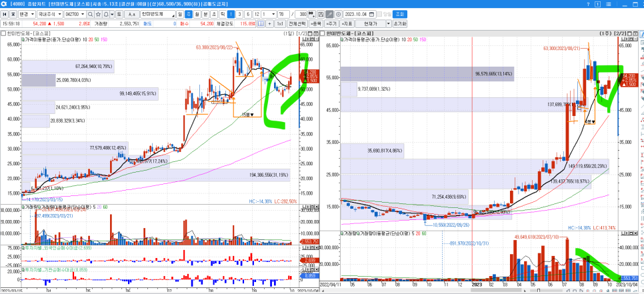The image size is (644, 294).
Task: Open the 국내주식 market dropdown
Action: coord(48,14)
